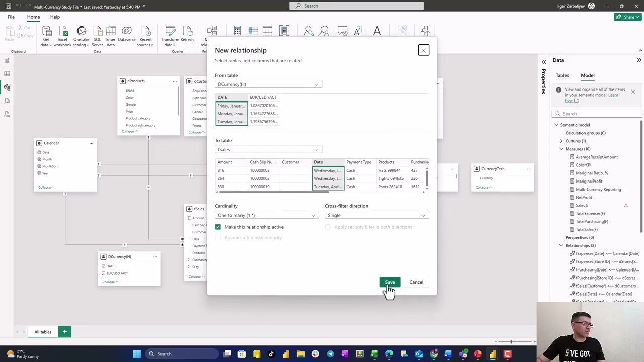Collapse the Measures (10) node

(561, 149)
